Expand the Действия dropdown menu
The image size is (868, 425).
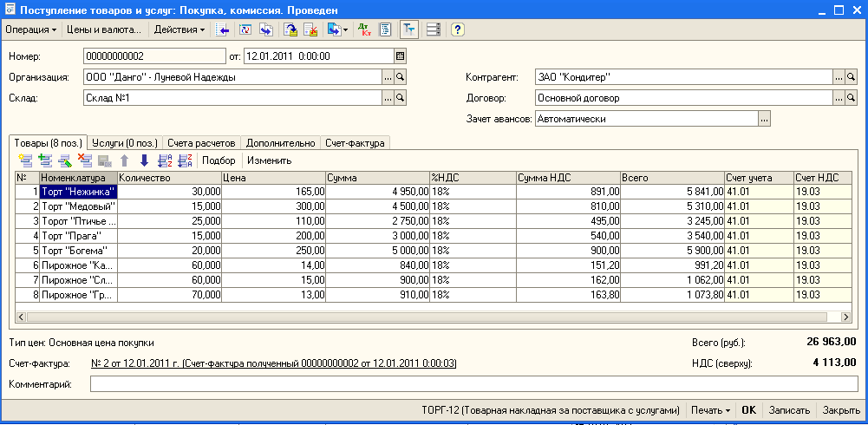[x=179, y=29]
